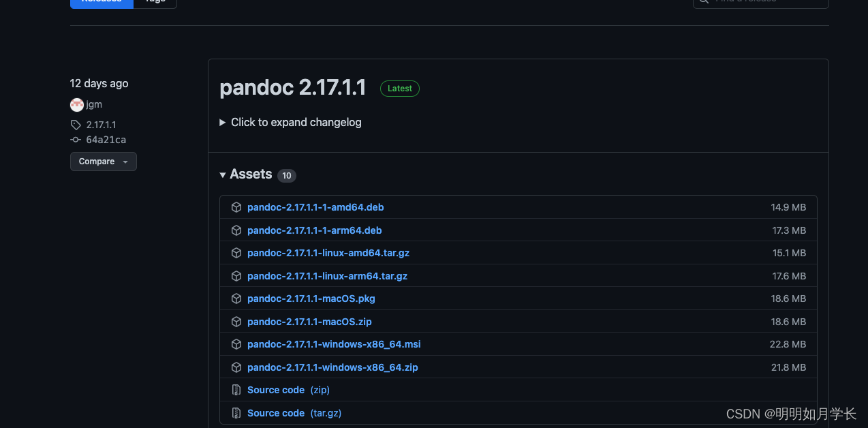Image resolution: width=868 pixels, height=428 pixels.
Task: Download pandoc-2.17.1.1-macOS.pkg
Action: click(x=311, y=299)
